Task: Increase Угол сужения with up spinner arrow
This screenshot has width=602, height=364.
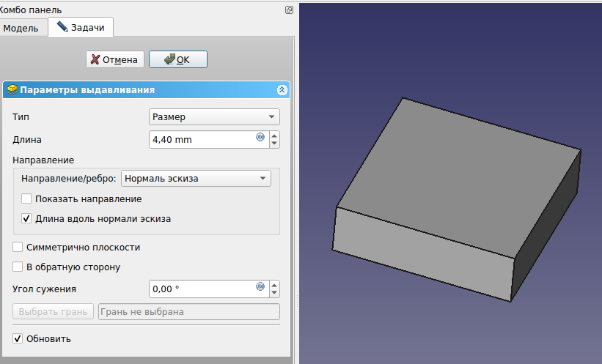Action: point(274,285)
